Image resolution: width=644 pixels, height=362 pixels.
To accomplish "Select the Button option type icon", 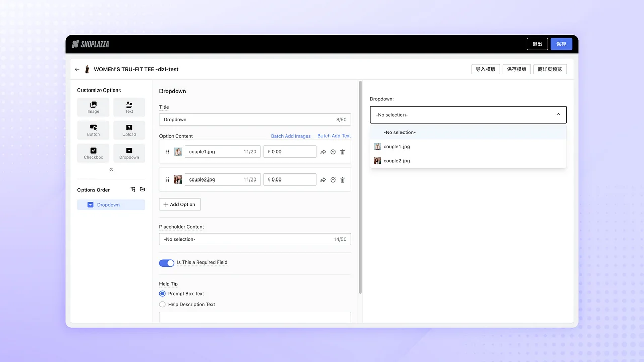I will click(x=93, y=130).
